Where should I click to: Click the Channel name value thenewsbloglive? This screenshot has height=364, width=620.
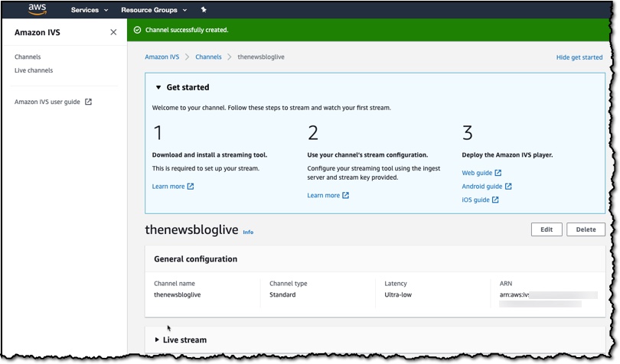click(x=177, y=295)
